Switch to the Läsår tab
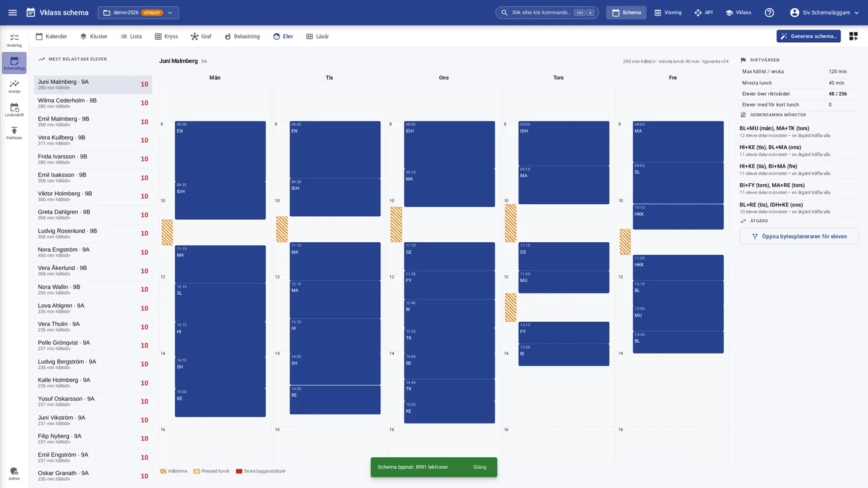The width and height of the screenshot is (868, 488). point(317,36)
